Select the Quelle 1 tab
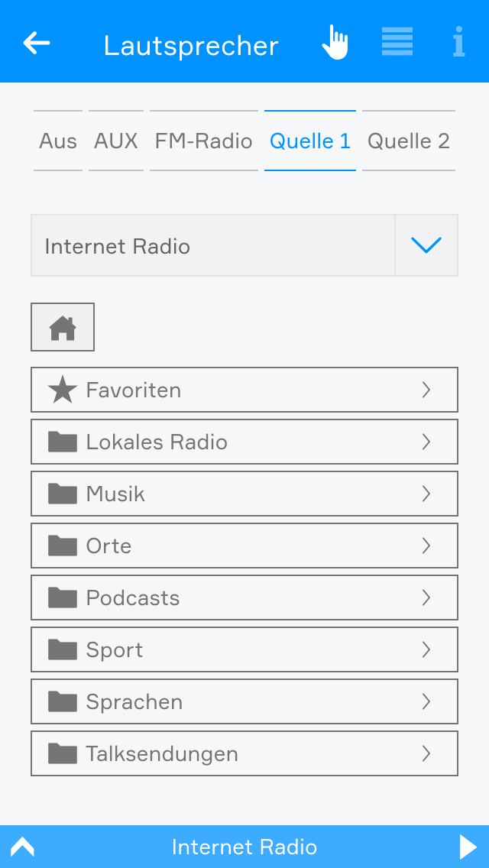The image size is (489, 868). 310,141
